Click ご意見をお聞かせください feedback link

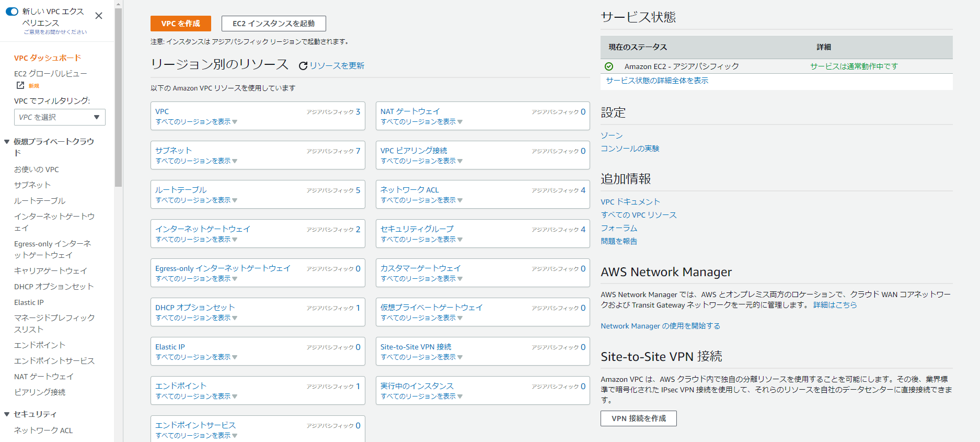[55, 32]
